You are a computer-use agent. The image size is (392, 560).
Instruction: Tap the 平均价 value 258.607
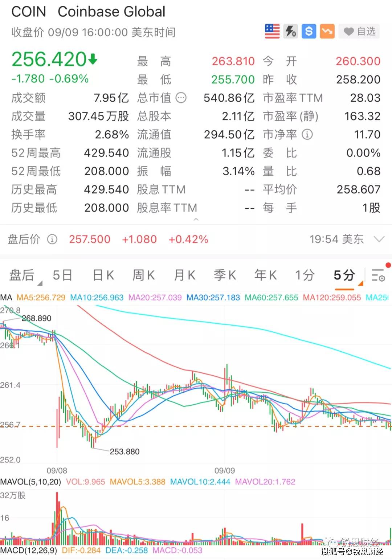coord(359,189)
